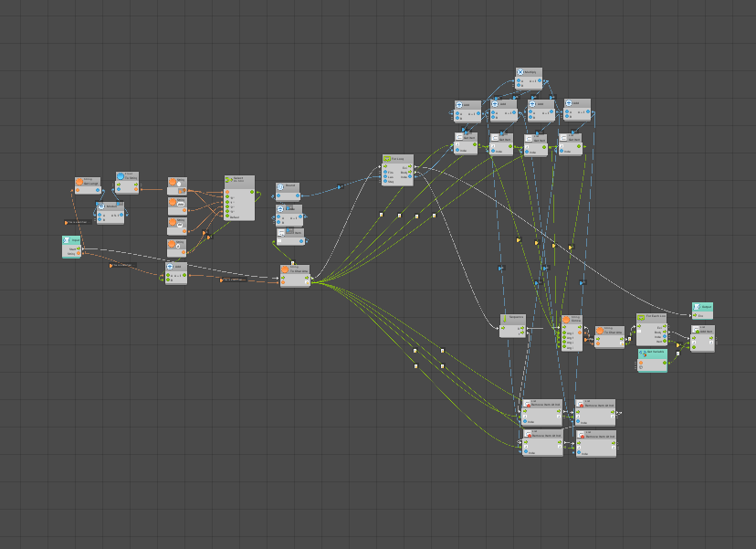This screenshot has height=549, width=756.
Task: Click the For Each Loop's Item output port
Action: (x=665, y=341)
